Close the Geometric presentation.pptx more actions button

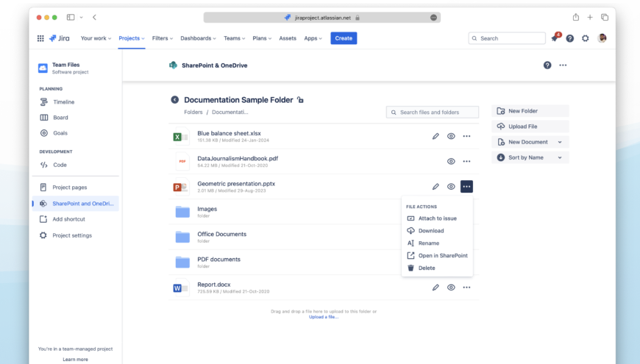coord(466,187)
